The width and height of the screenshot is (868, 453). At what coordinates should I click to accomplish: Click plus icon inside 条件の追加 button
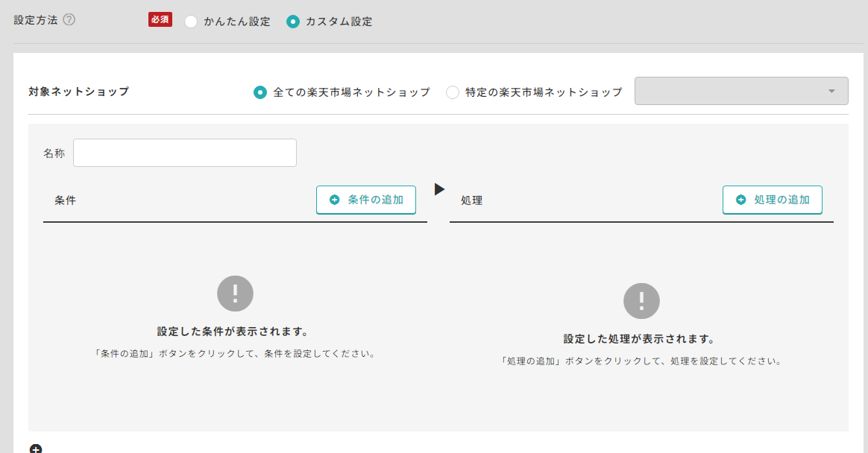pos(334,200)
